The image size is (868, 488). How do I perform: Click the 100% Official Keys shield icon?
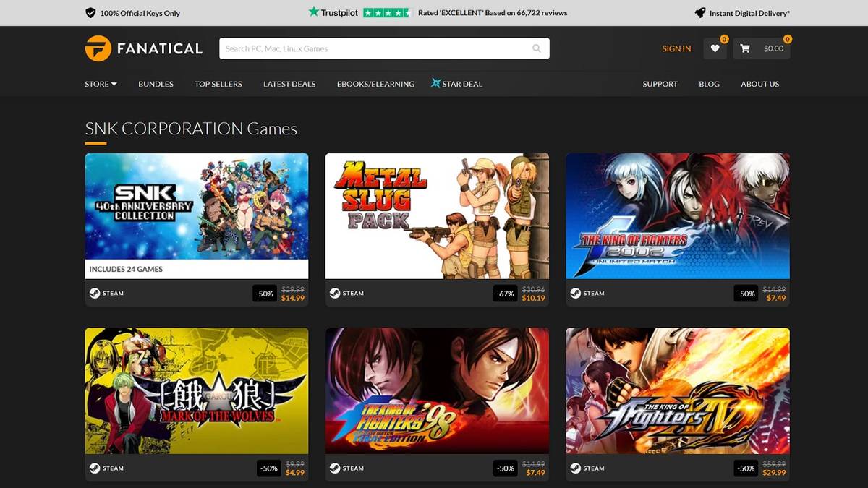pyautogui.click(x=90, y=12)
